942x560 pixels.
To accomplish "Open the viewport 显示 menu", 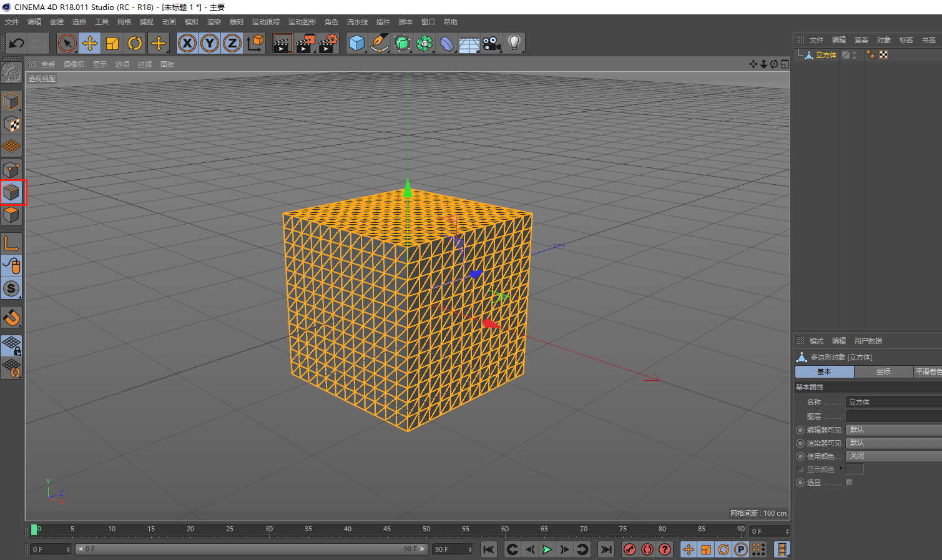I will tap(100, 64).
